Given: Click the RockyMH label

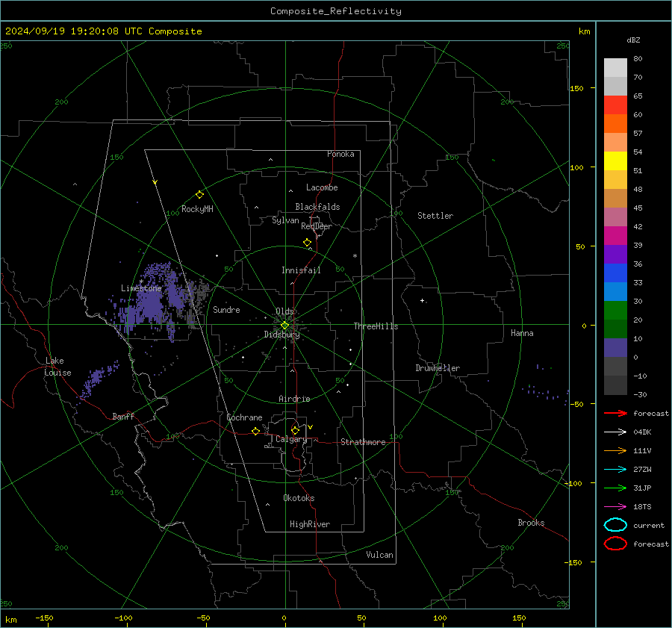Looking at the screenshot, I should coord(197,209).
